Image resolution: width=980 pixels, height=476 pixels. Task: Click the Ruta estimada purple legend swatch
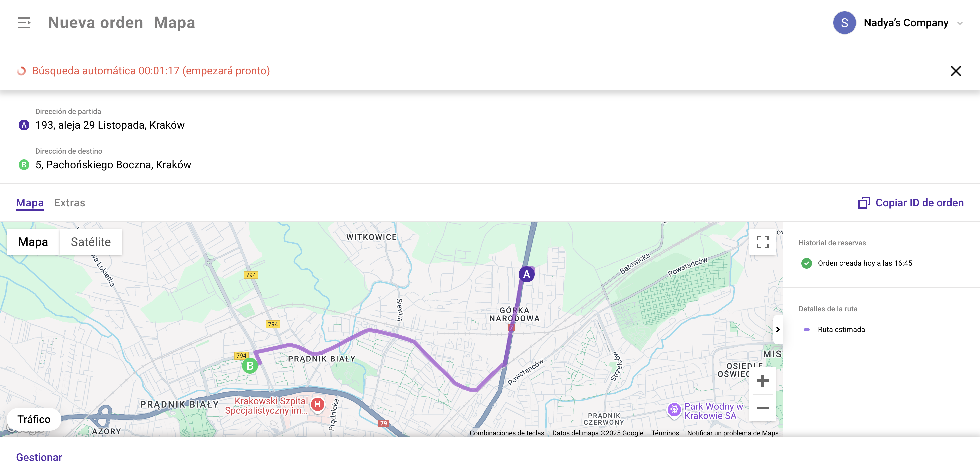point(806,330)
